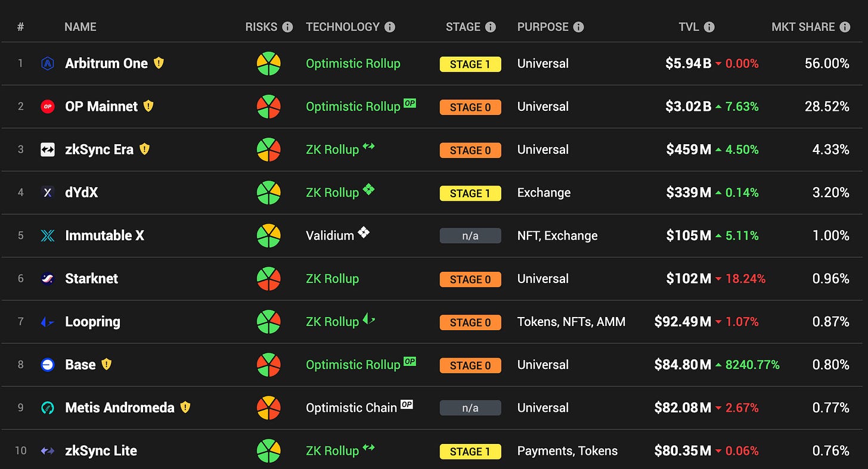Click the arrows provider icon in zkSync Lite row
Viewport: 868px width, 469px height.
(x=368, y=447)
